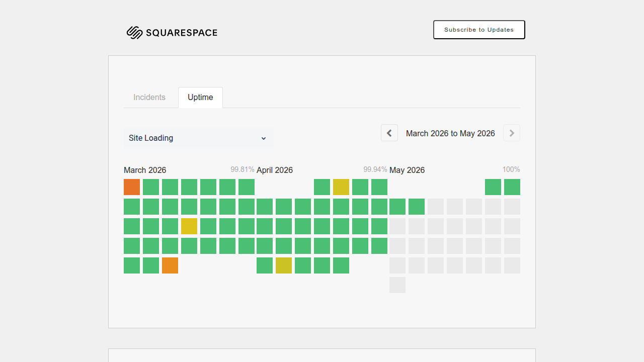Click the "May 2026" month heading

tap(407, 170)
